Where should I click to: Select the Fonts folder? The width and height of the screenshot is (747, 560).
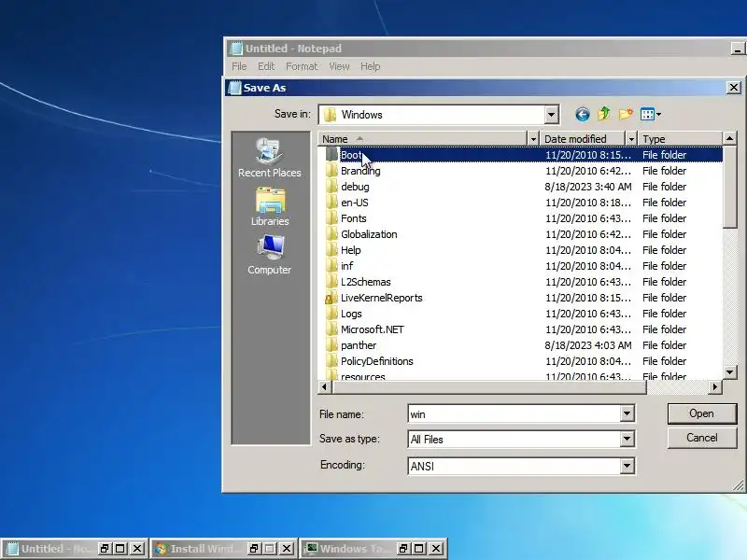[354, 218]
